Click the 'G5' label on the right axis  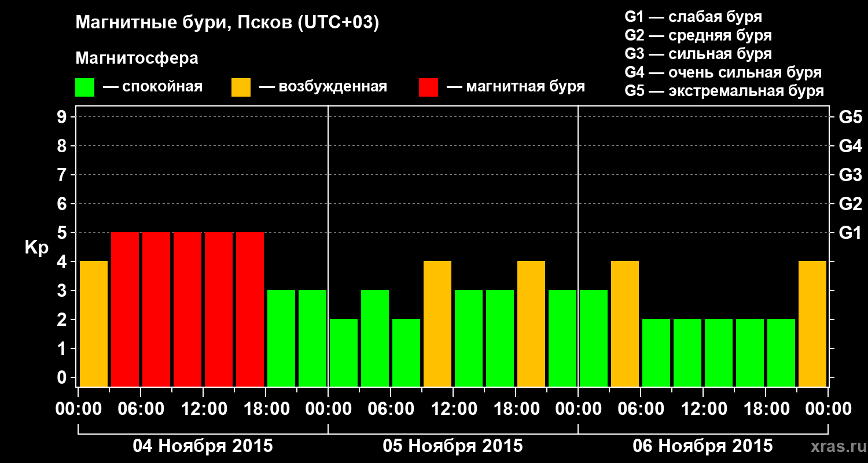click(851, 117)
